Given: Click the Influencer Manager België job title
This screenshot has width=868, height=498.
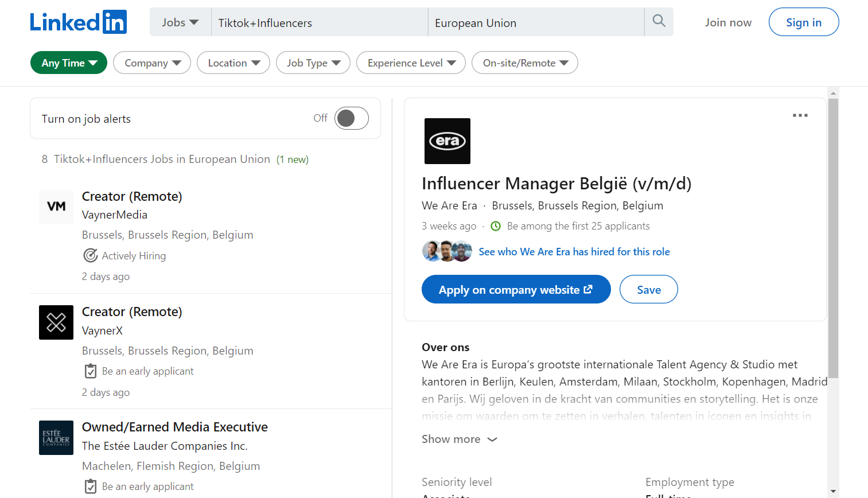Looking at the screenshot, I should pyautogui.click(x=556, y=184).
